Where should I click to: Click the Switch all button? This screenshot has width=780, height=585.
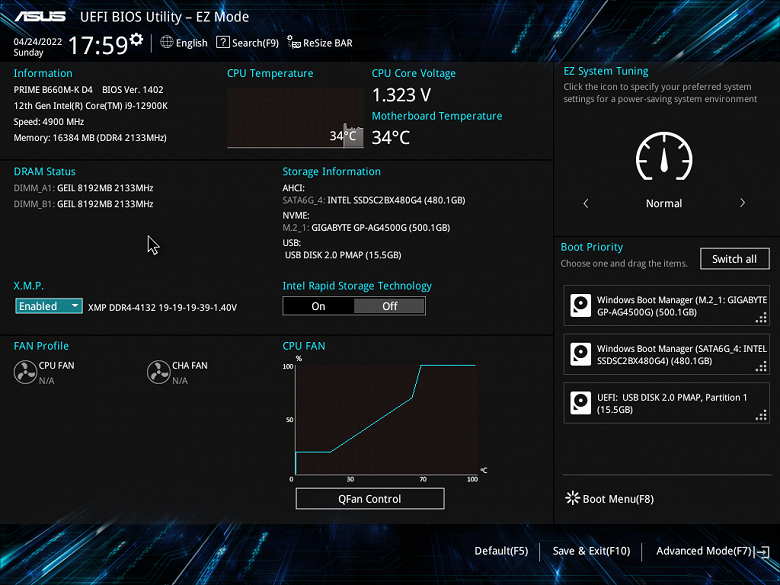point(734,259)
